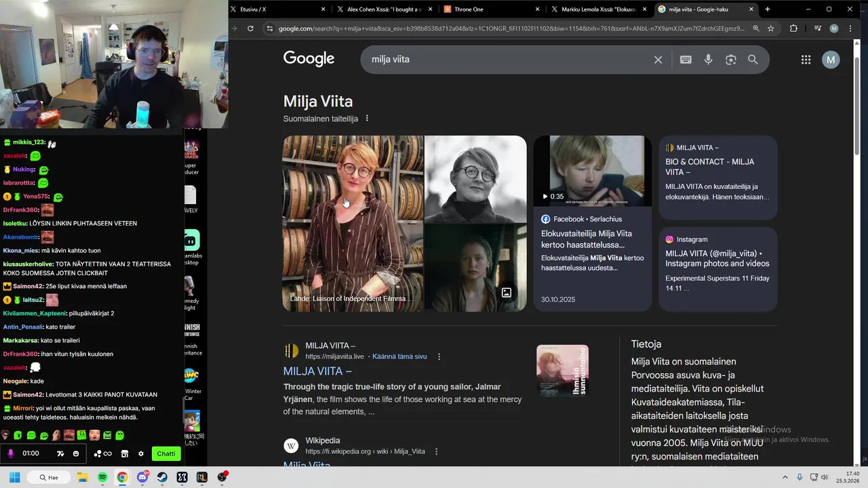Open Spotify from taskbar
Viewport: 868px width, 488px height.
click(x=102, y=477)
